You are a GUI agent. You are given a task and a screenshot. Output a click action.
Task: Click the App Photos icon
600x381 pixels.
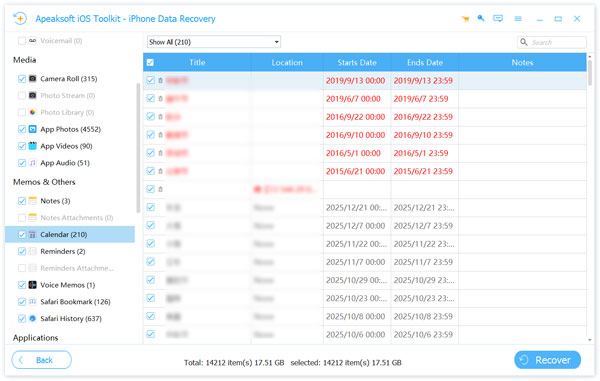[x=33, y=129]
